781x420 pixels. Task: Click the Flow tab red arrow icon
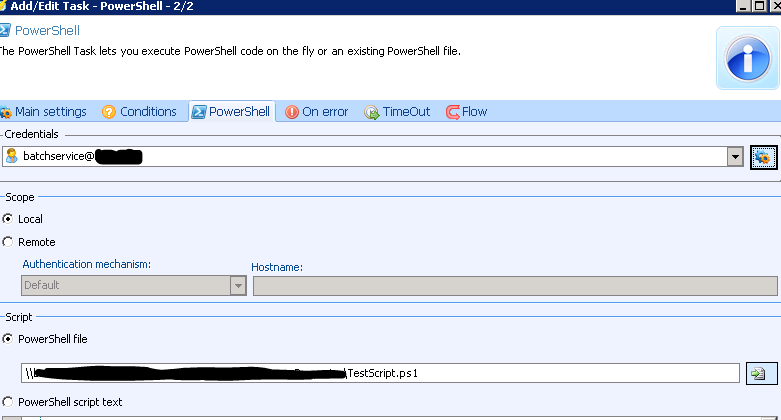click(453, 112)
